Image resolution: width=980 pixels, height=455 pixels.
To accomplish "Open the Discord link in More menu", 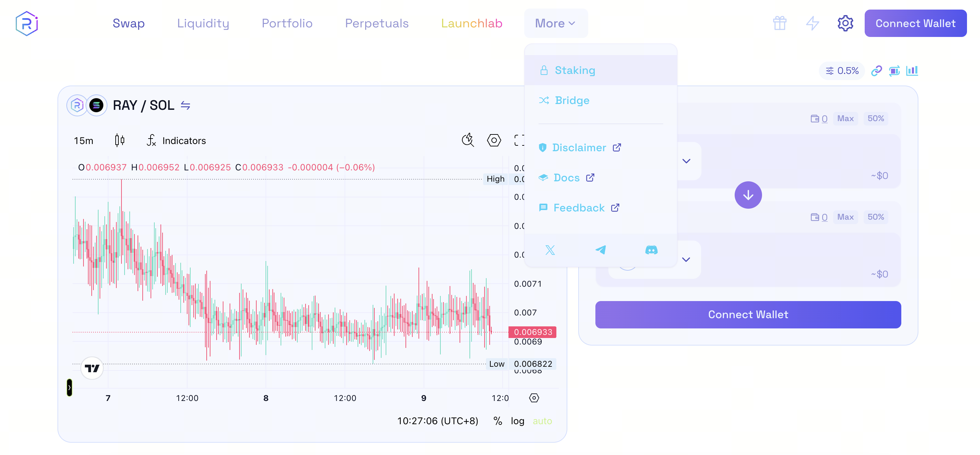I will [x=651, y=250].
